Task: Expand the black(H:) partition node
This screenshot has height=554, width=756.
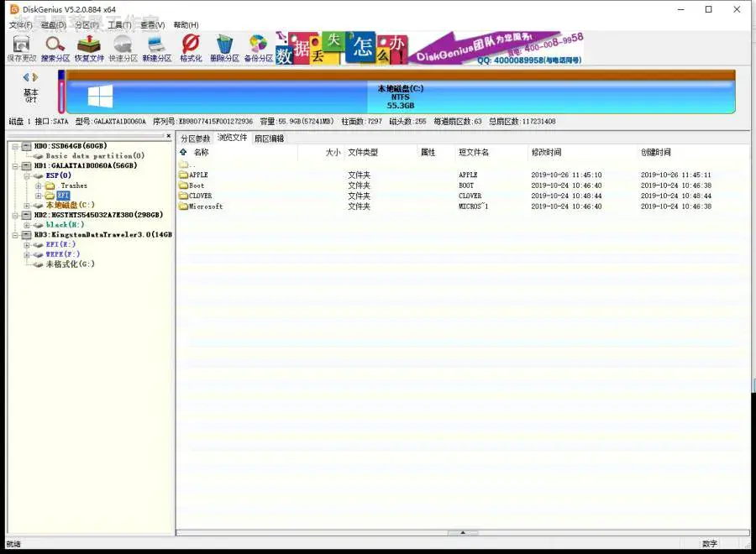Action: pos(27,225)
